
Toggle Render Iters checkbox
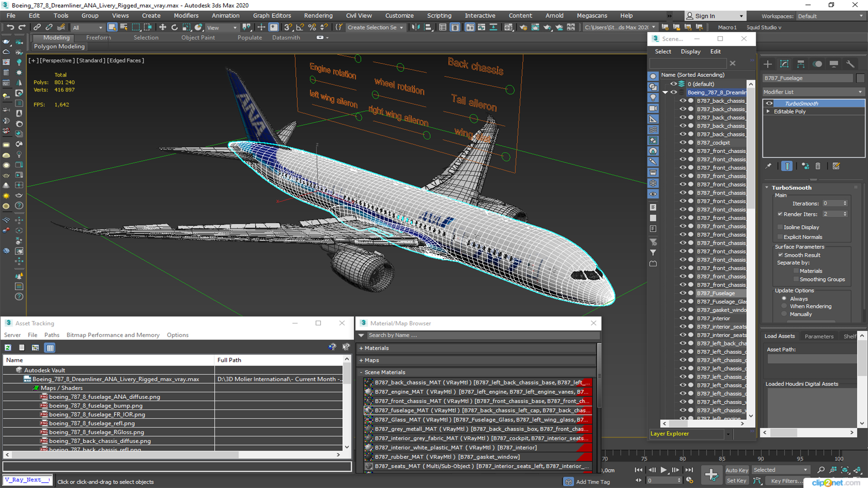[780, 214]
